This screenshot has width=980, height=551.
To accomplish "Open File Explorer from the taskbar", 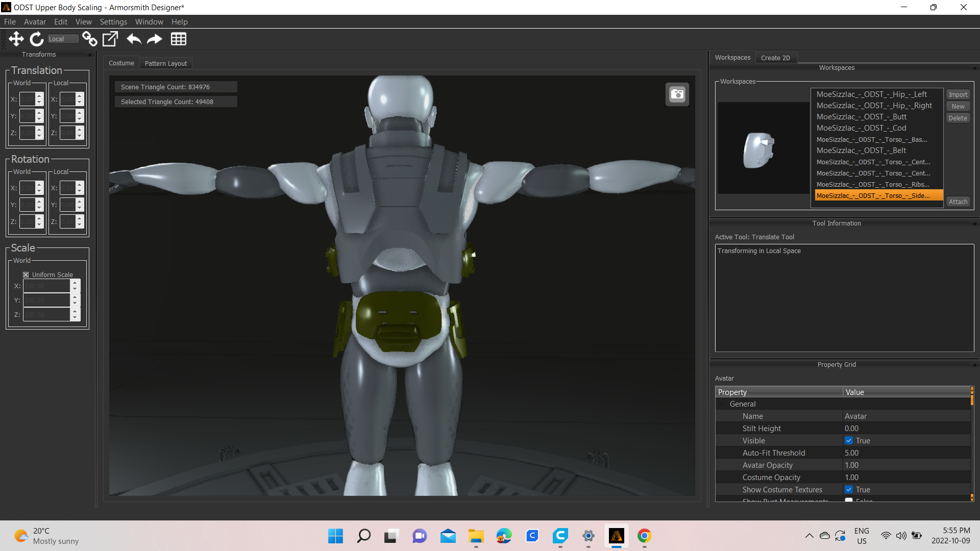I will 476,536.
